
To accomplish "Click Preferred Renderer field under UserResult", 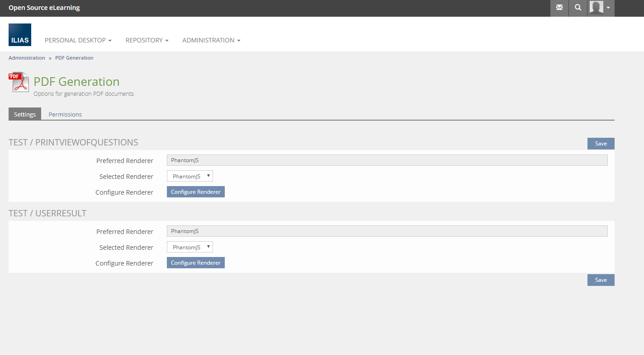I will click(x=387, y=231).
